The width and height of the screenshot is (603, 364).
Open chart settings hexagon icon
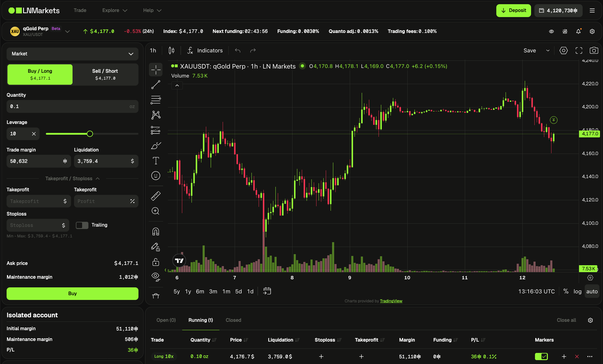pos(563,51)
